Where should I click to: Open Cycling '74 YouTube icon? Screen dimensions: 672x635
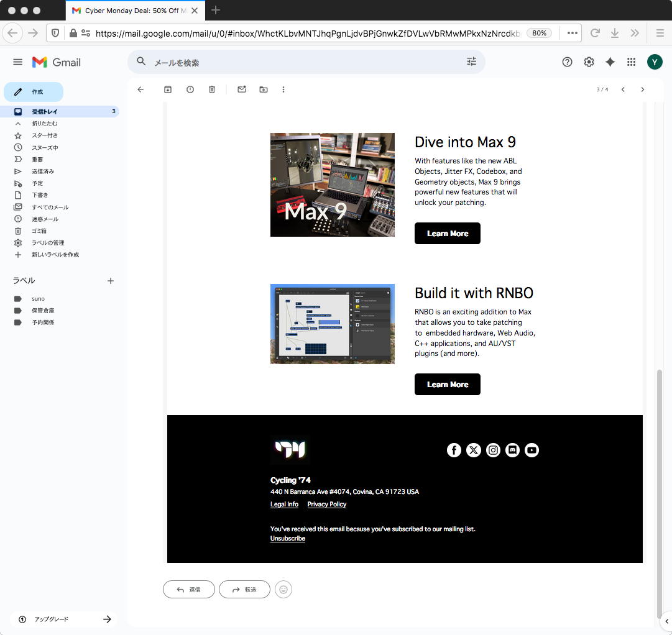tap(532, 450)
